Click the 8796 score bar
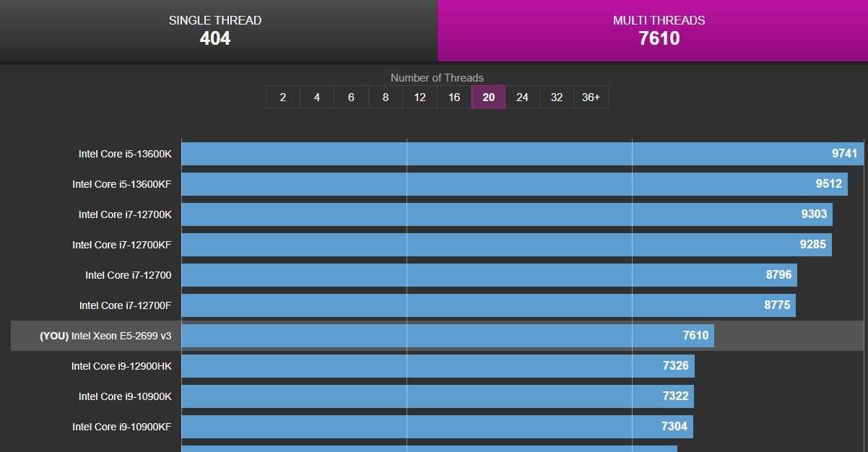Viewport: 868px width, 452px height. click(489, 275)
